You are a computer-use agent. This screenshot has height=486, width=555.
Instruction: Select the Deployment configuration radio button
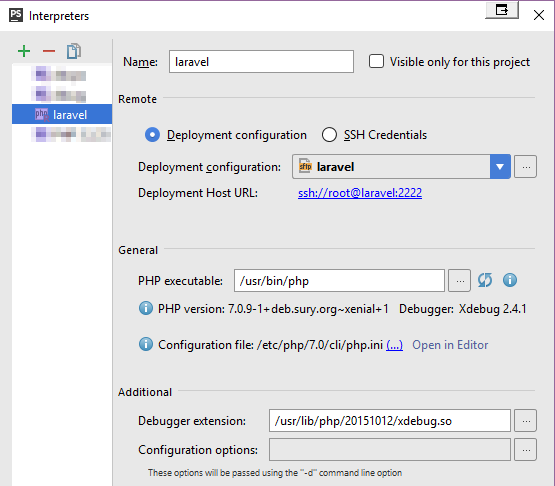[152, 135]
